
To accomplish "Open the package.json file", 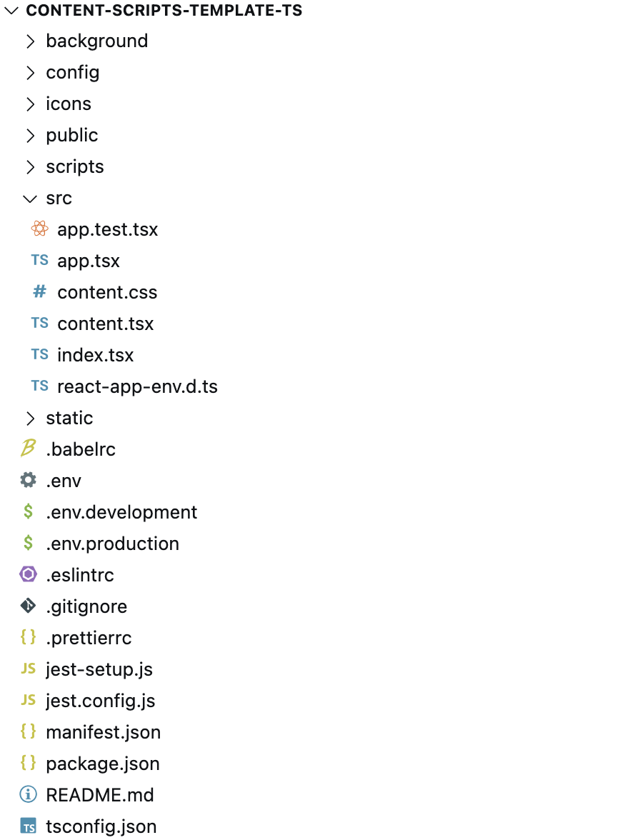I will [x=102, y=763].
